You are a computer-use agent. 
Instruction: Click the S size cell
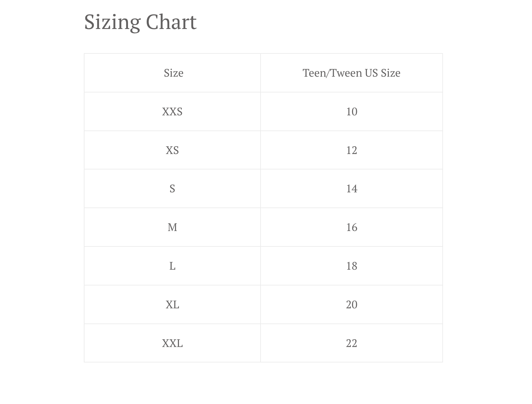point(172,188)
